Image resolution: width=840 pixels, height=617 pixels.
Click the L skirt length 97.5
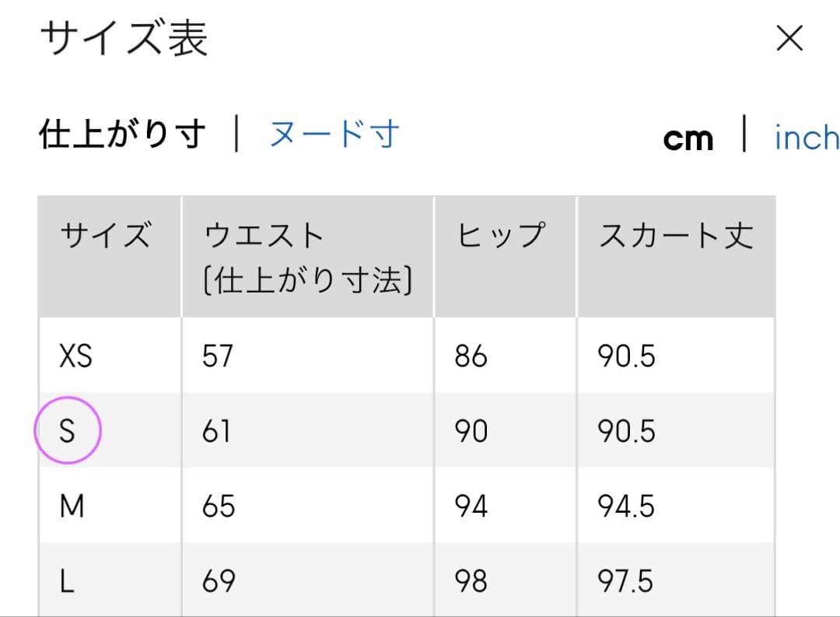tap(626, 581)
